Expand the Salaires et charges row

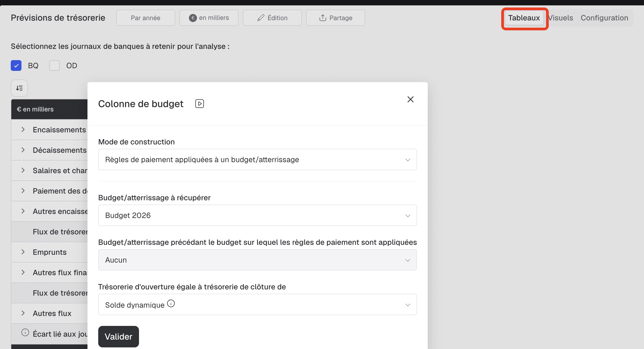tap(23, 170)
